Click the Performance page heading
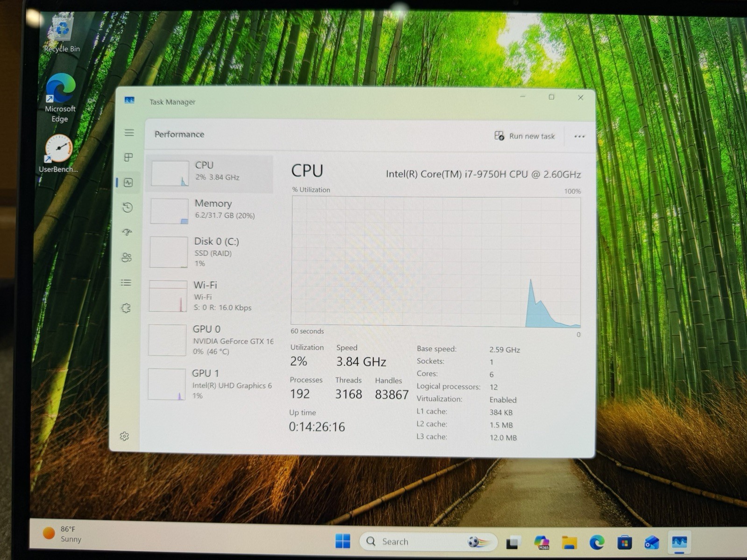 pyautogui.click(x=179, y=134)
